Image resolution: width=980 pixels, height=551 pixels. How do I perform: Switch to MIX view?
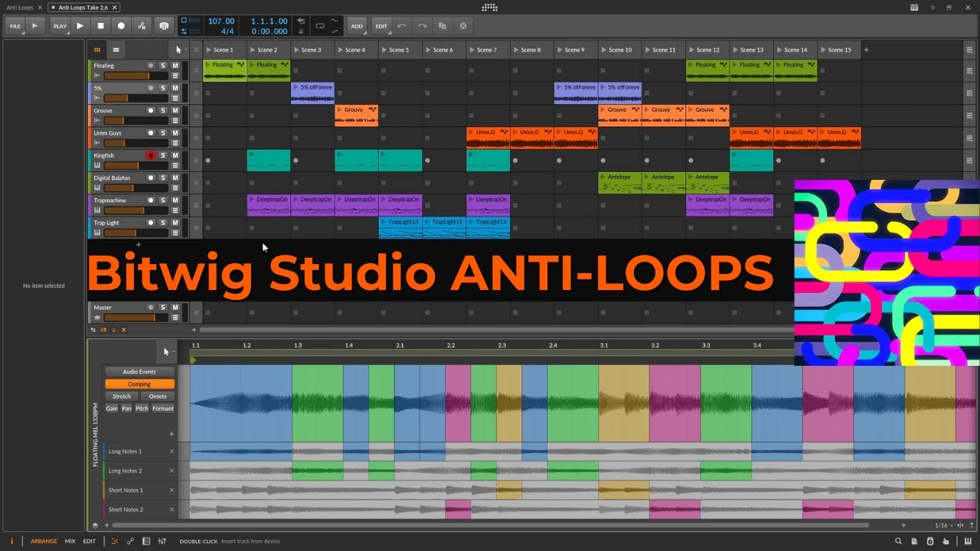pyautogui.click(x=70, y=541)
